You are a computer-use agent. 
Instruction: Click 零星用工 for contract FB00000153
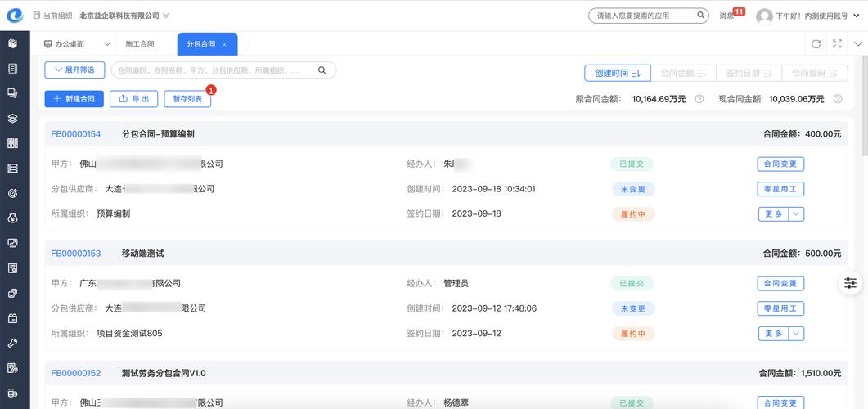780,308
